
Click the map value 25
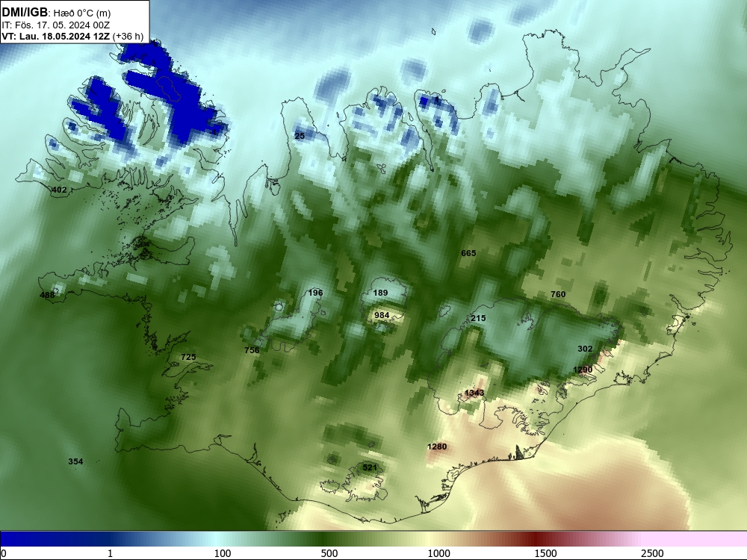(300, 136)
